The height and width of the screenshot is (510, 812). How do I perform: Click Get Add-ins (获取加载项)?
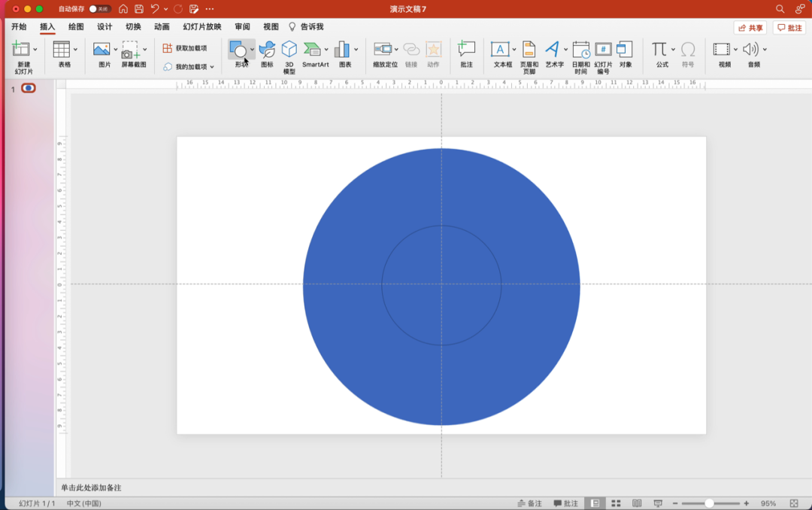click(x=185, y=48)
